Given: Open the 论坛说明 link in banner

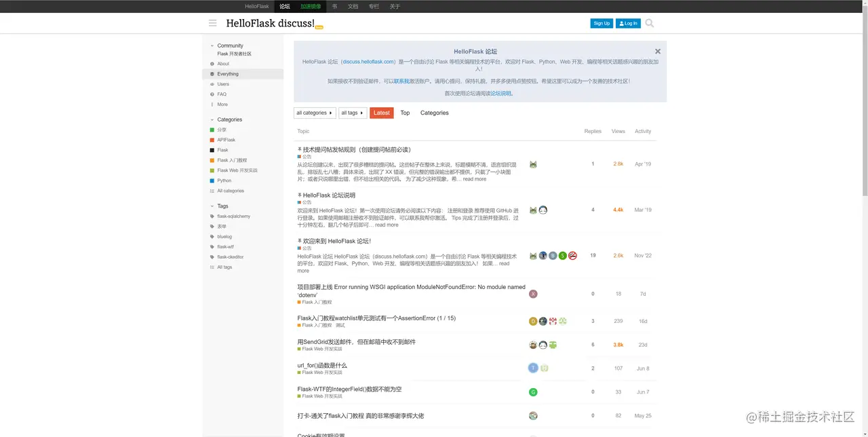Looking at the screenshot, I should [x=500, y=94].
